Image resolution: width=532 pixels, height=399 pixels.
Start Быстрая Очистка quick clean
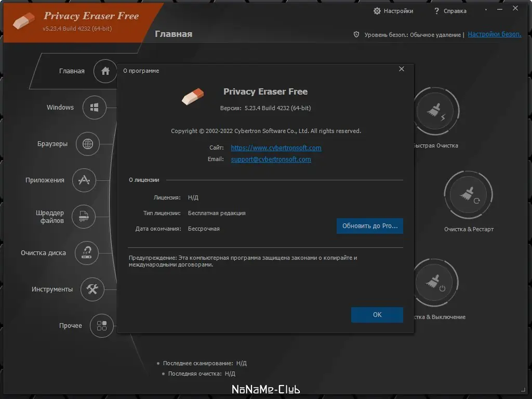436,111
